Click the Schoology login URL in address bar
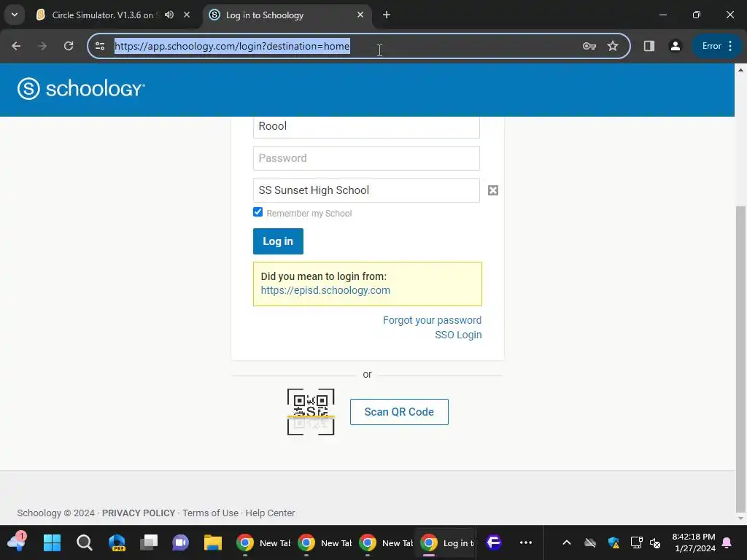Screen dimensions: 747x560 (232, 46)
